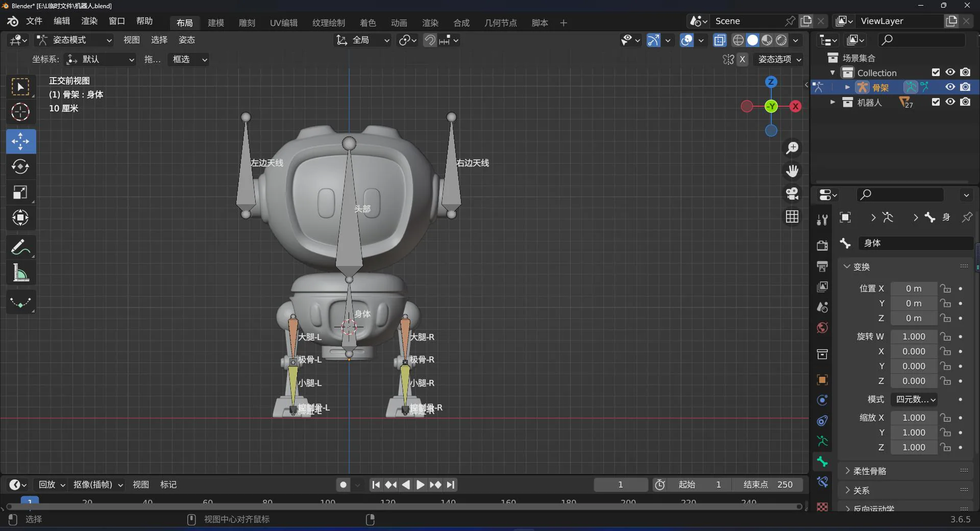Click the 缩放 X value field
Viewport: 980px width, 531px height.
[914, 418]
